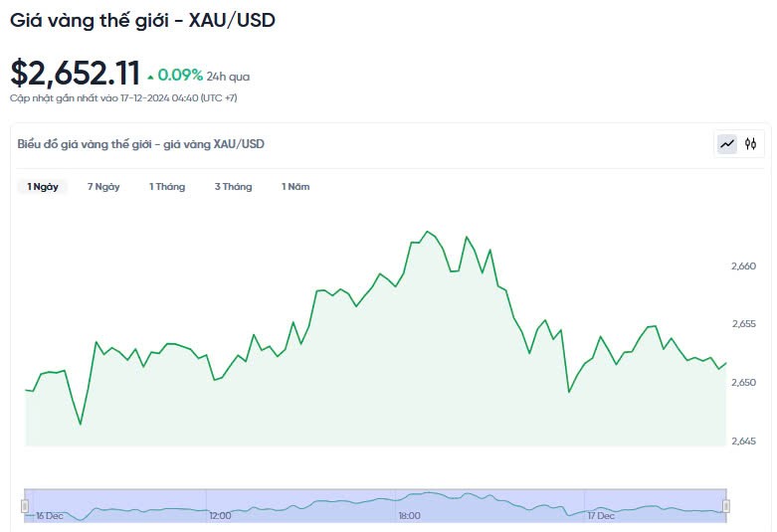Viewport: 777px width, 532px height.
Task: Select the 7 Ngày time range
Action: [103, 187]
